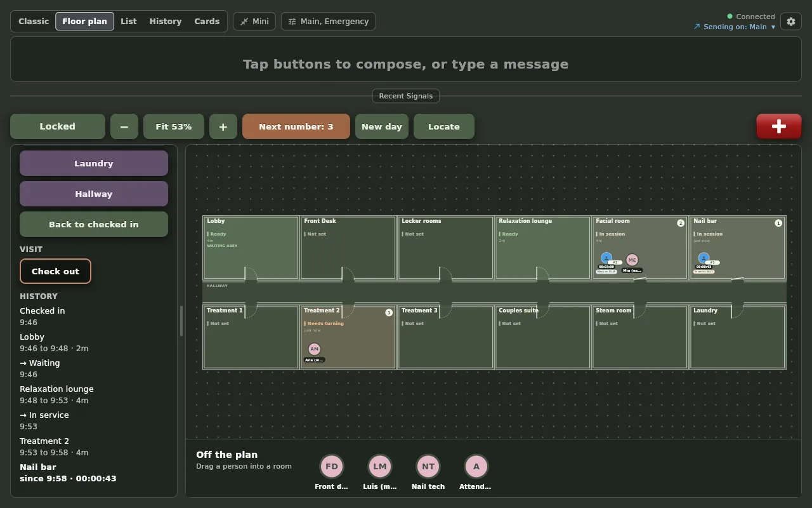Screen dimensions: 812x508
Task: Expand Recent Signals section
Action: pos(406,96)
